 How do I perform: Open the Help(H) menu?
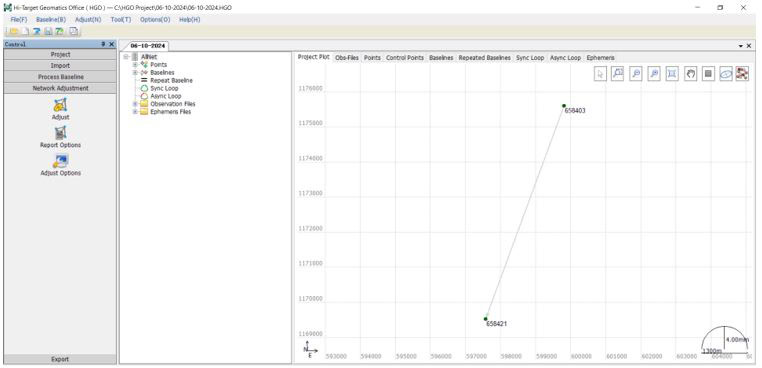point(190,19)
